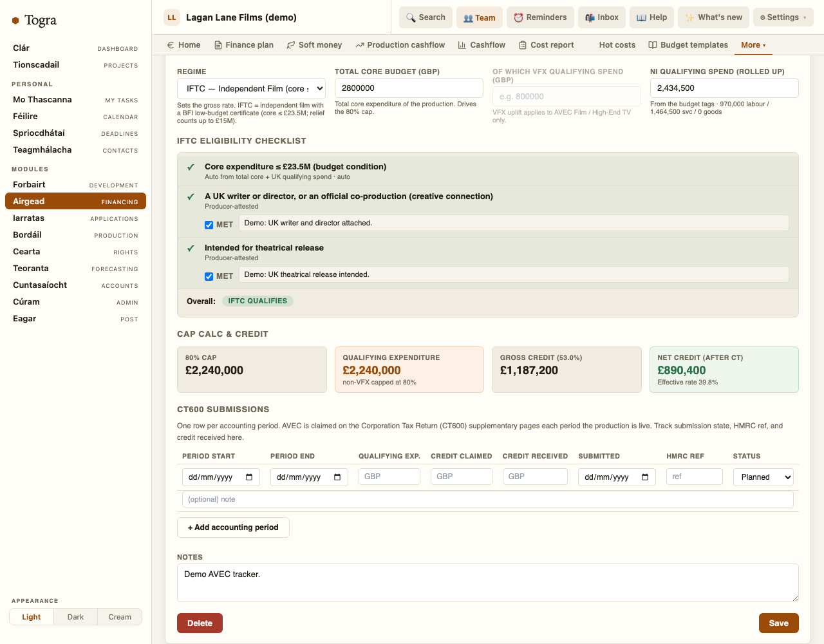The height and width of the screenshot is (644, 824).
Task: Click the Finance plan document icon
Action: (x=218, y=45)
